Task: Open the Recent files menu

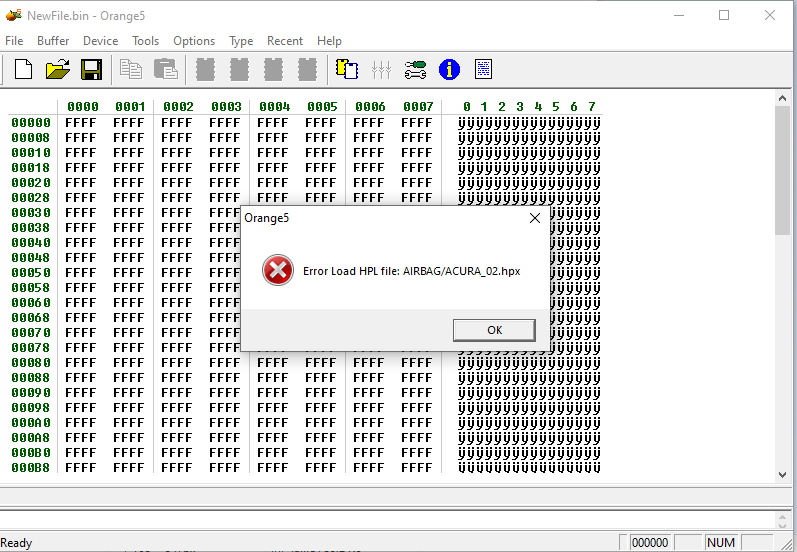Action: (x=285, y=41)
